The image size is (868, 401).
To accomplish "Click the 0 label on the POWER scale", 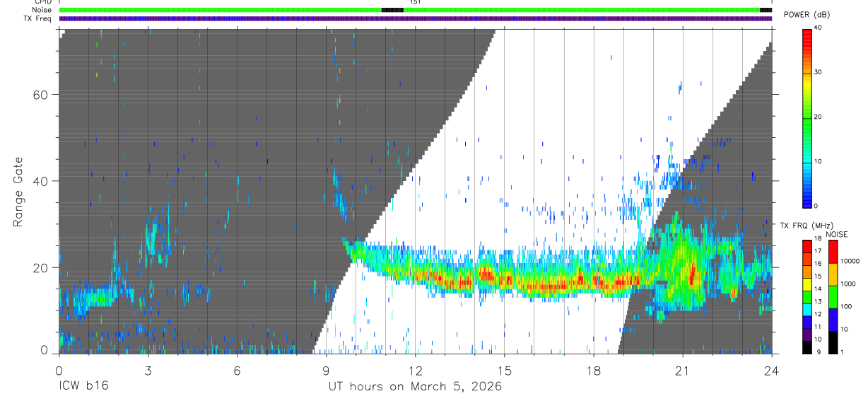I will click(816, 206).
